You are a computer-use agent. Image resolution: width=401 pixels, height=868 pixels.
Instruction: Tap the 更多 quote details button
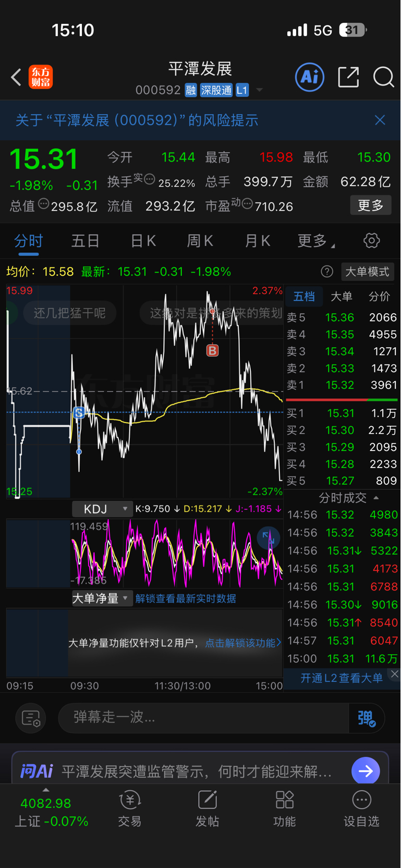(371, 205)
